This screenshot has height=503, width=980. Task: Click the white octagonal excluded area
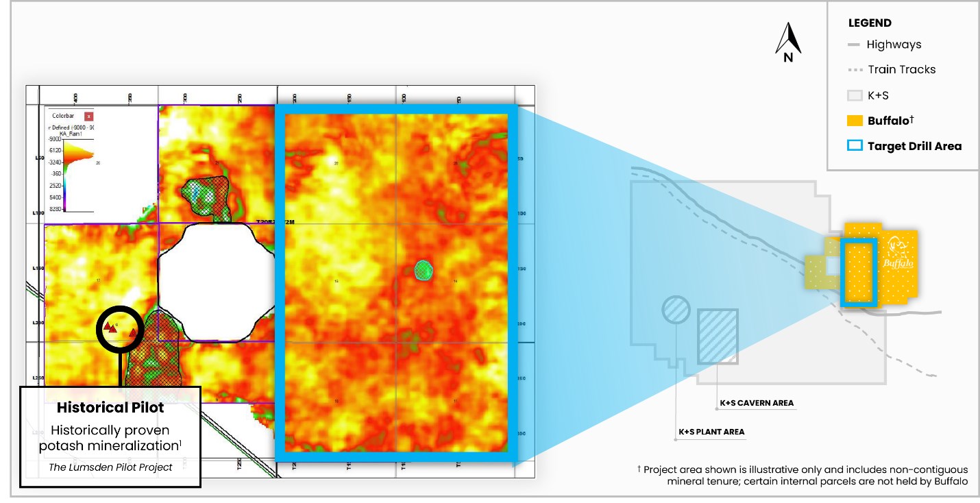tap(216, 282)
